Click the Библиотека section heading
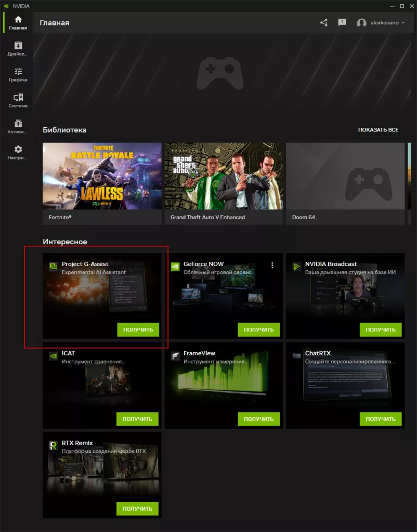 (64, 130)
